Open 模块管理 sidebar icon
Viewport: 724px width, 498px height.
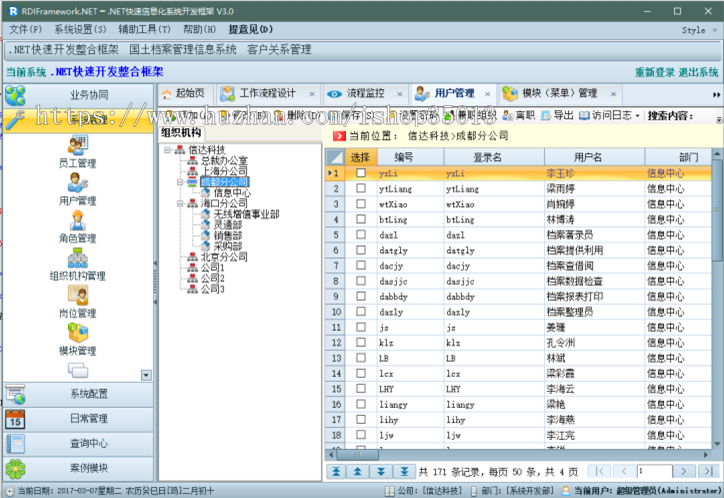point(77,339)
